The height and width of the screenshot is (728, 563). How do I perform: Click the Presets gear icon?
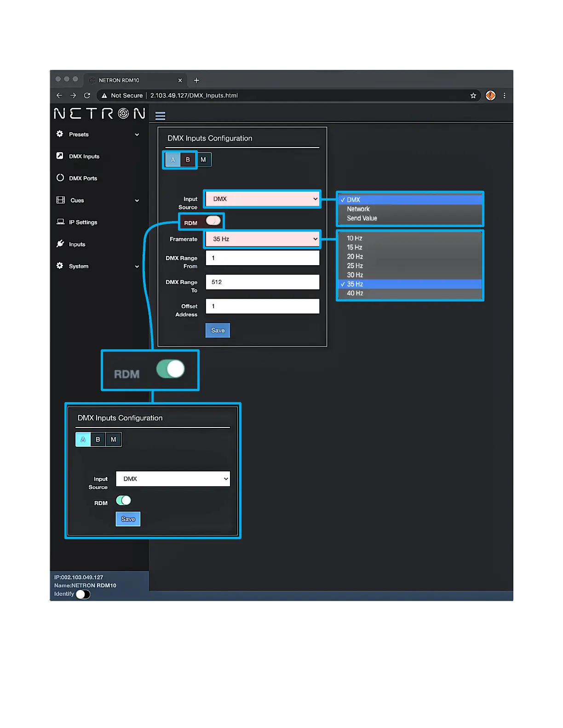(x=60, y=134)
